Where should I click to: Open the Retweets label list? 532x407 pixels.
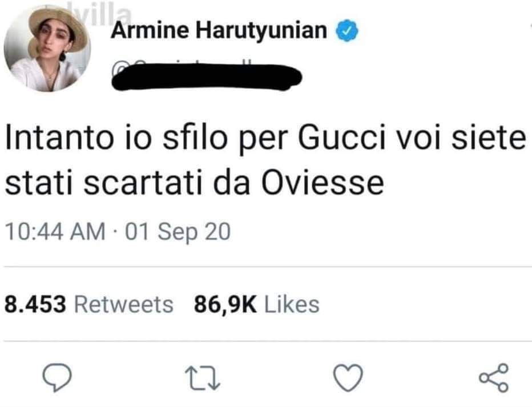(124, 304)
